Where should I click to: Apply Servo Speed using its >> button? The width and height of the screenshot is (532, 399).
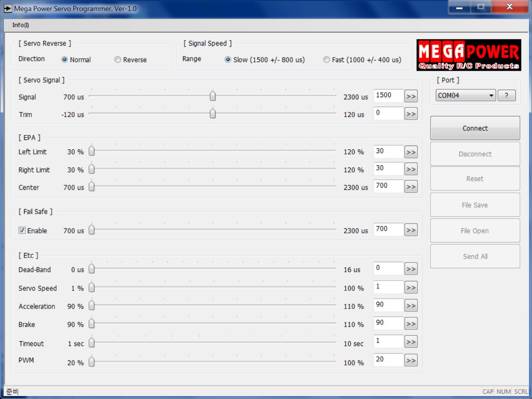411,287
